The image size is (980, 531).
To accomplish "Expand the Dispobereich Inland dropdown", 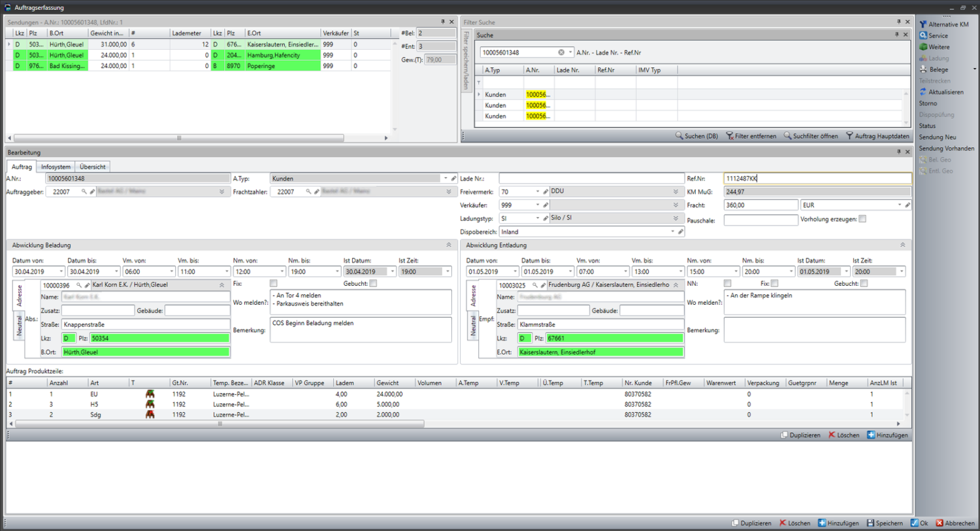I will point(672,231).
